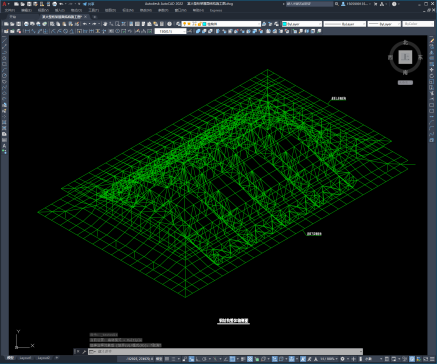
Task: Click ViewCube north direction 北
Action: [x=405, y=42]
